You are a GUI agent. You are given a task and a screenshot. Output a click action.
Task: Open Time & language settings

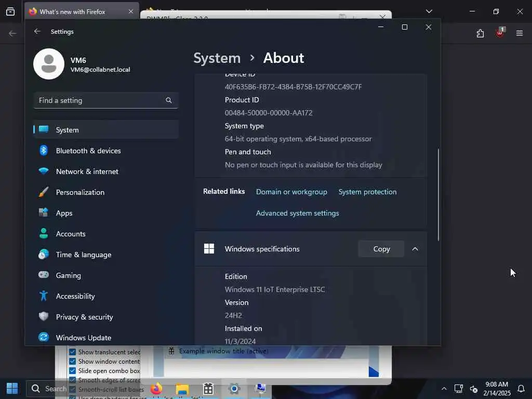[106, 255]
